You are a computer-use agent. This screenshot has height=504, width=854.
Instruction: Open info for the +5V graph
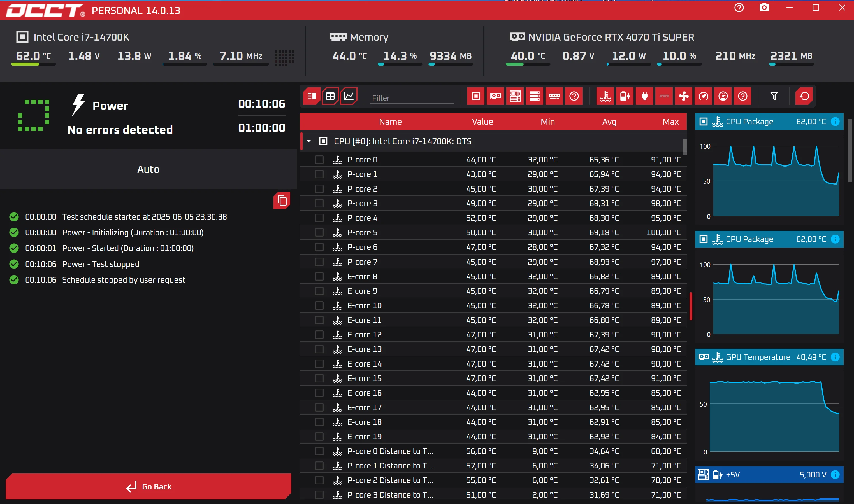[835, 475]
